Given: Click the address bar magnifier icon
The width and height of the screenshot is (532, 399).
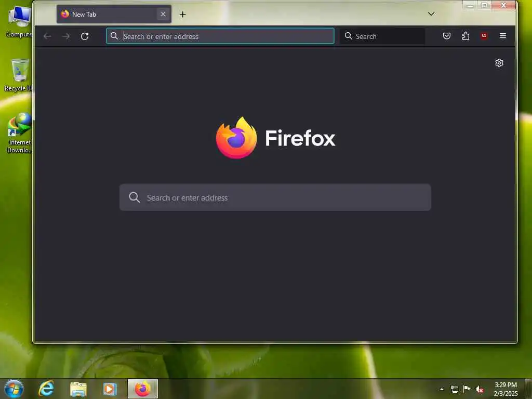Looking at the screenshot, I should point(114,36).
